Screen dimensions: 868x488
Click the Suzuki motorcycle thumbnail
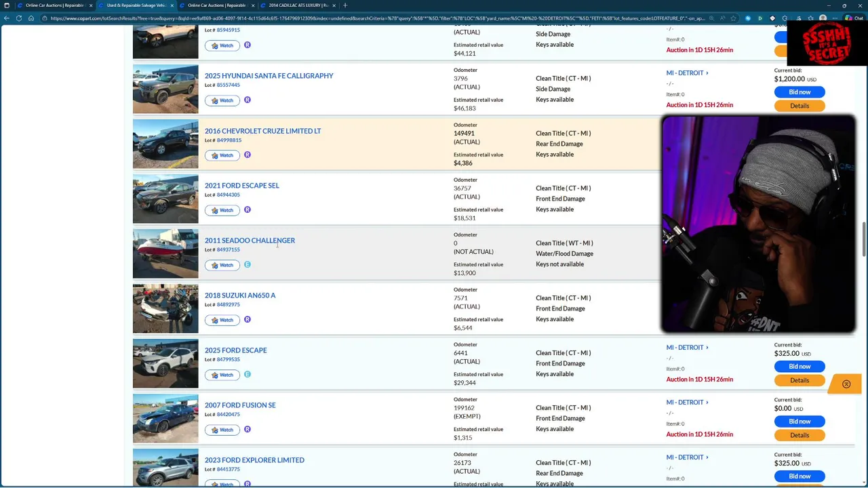tap(165, 308)
